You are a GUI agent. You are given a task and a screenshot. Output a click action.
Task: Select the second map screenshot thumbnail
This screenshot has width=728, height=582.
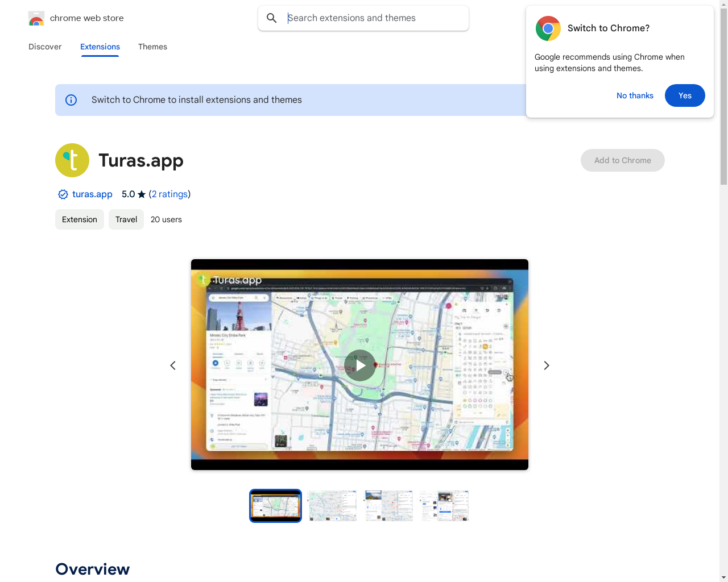[x=332, y=506]
